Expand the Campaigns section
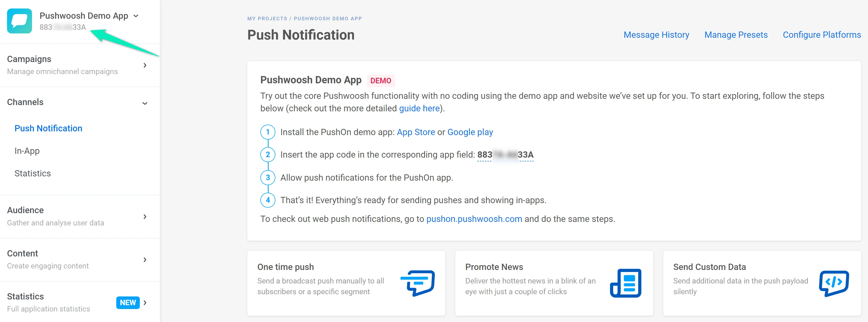 tap(145, 65)
